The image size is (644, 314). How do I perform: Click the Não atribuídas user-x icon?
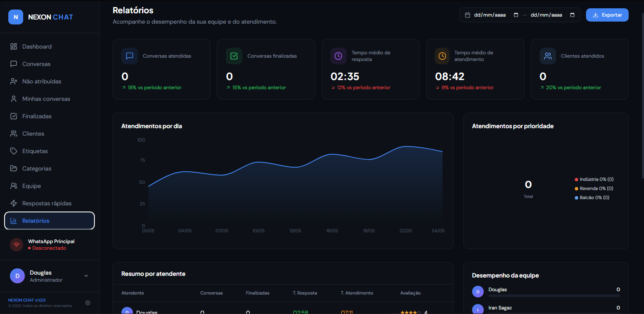point(14,81)
